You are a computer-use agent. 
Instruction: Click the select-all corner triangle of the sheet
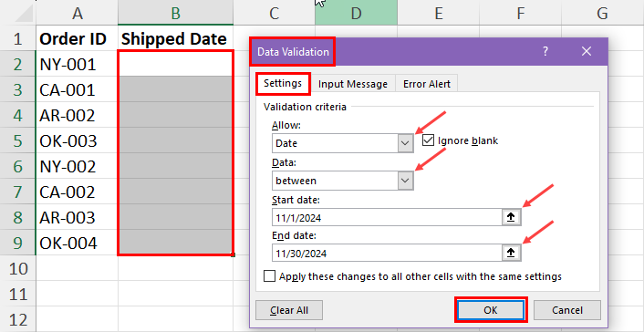point(24,14)
